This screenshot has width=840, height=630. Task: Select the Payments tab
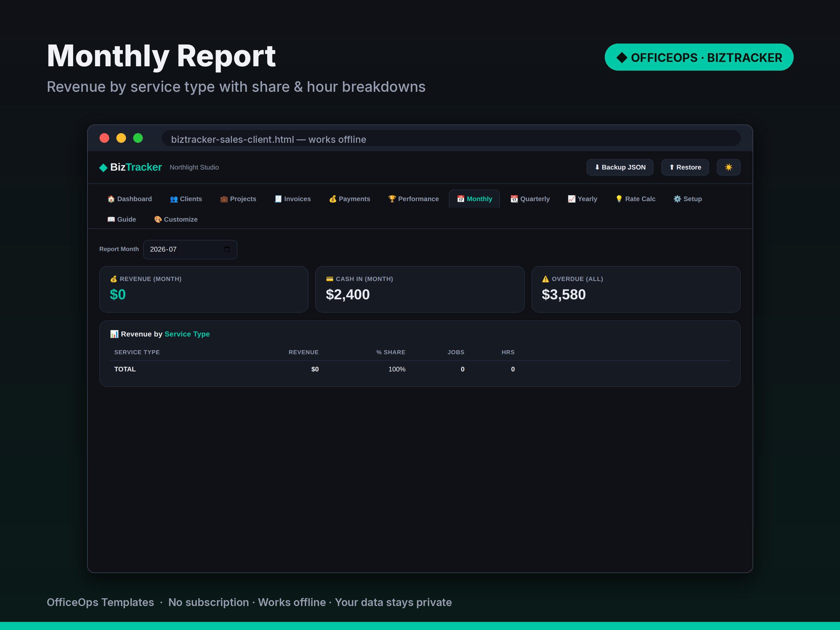[x=349, y=198]
